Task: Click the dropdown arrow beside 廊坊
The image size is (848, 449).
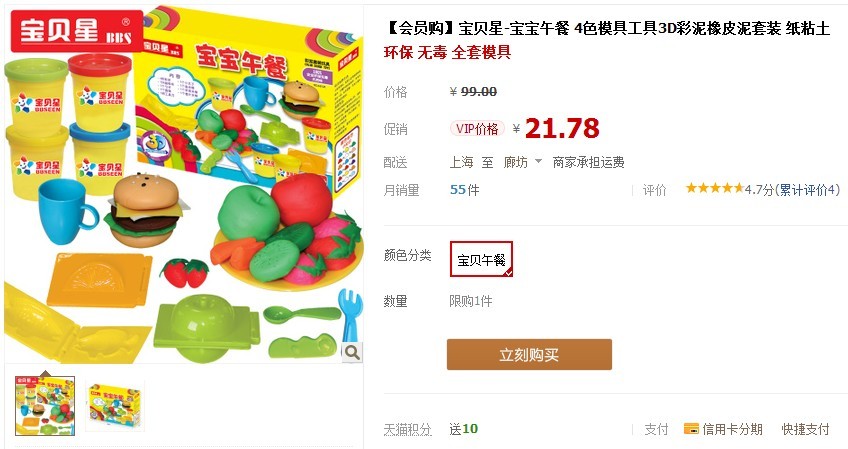Action: (538, 161)
